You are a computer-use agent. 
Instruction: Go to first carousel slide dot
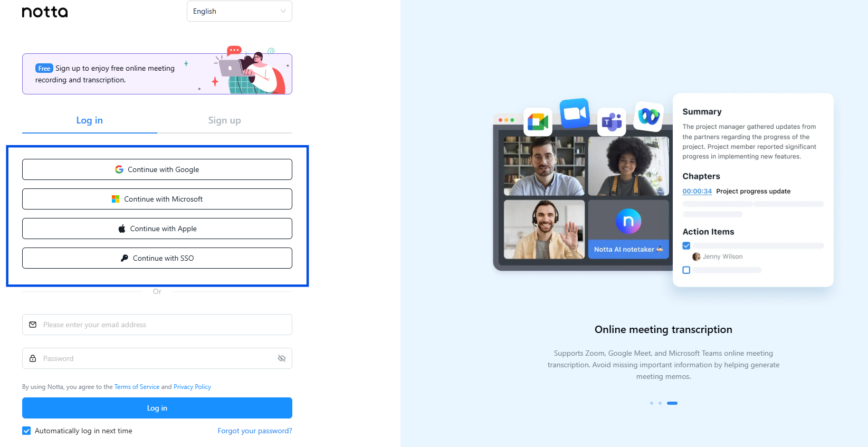pos(652,403)
